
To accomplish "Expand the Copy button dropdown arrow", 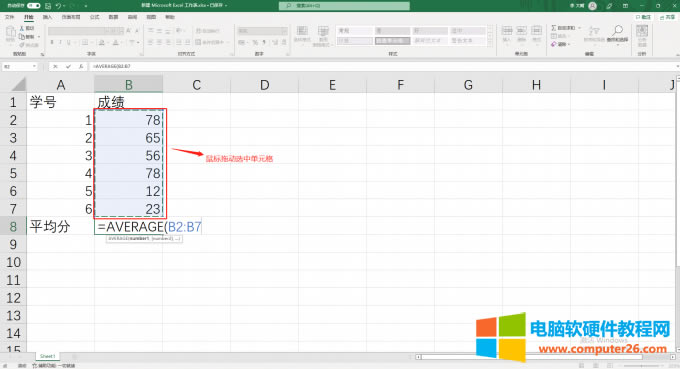I will tap(39, 37).
